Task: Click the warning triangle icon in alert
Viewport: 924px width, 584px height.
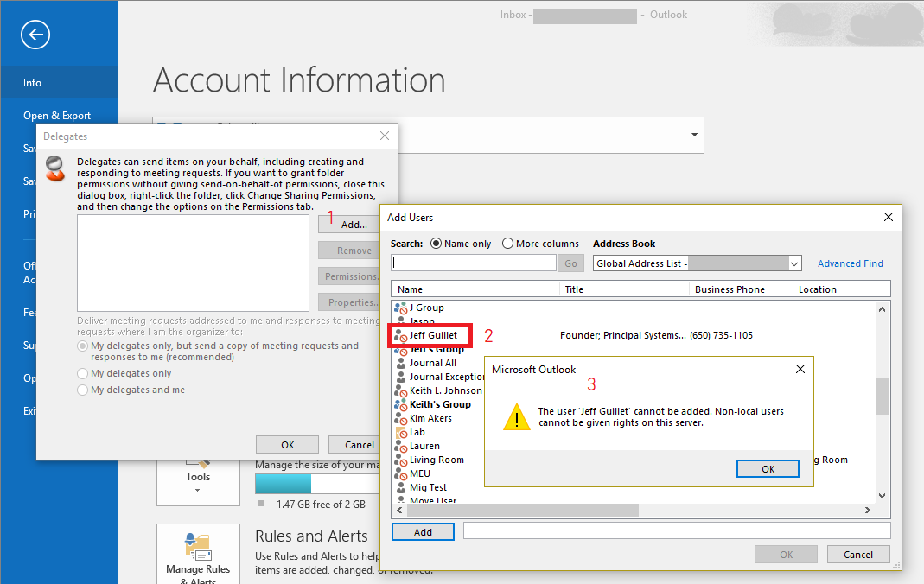Action: click(517, 416)
